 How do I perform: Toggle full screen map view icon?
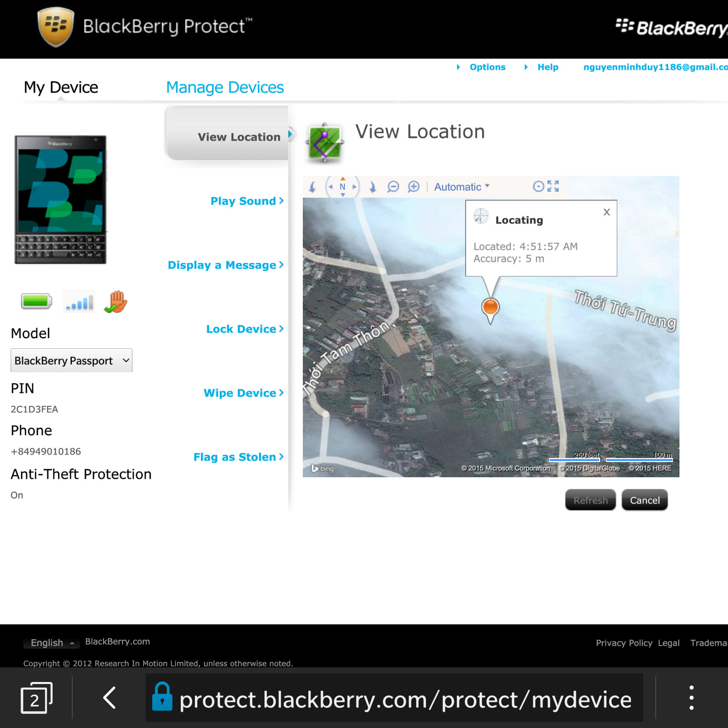point(553,186)
